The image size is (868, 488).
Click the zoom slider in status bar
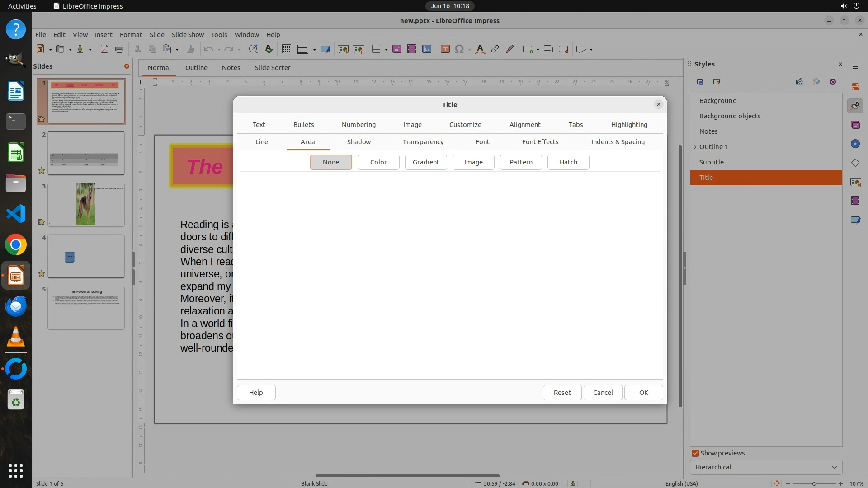pos(814,483)
